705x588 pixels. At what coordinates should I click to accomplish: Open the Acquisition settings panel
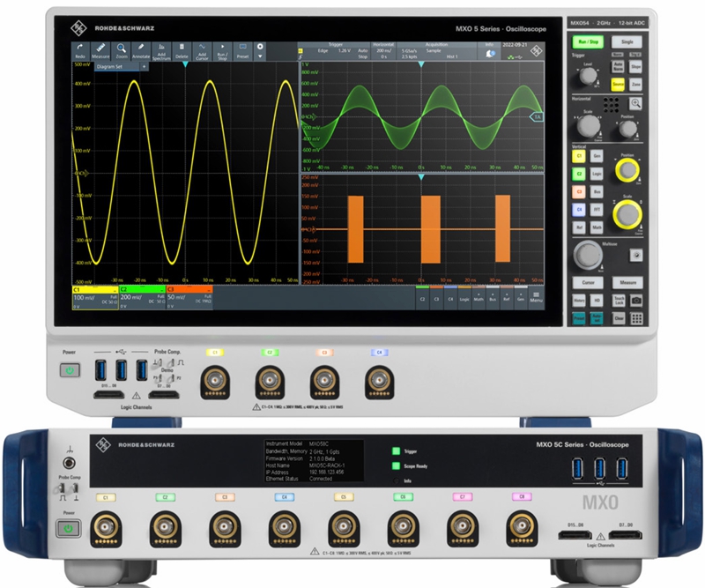pyautogui.click(x=436, y=51)
